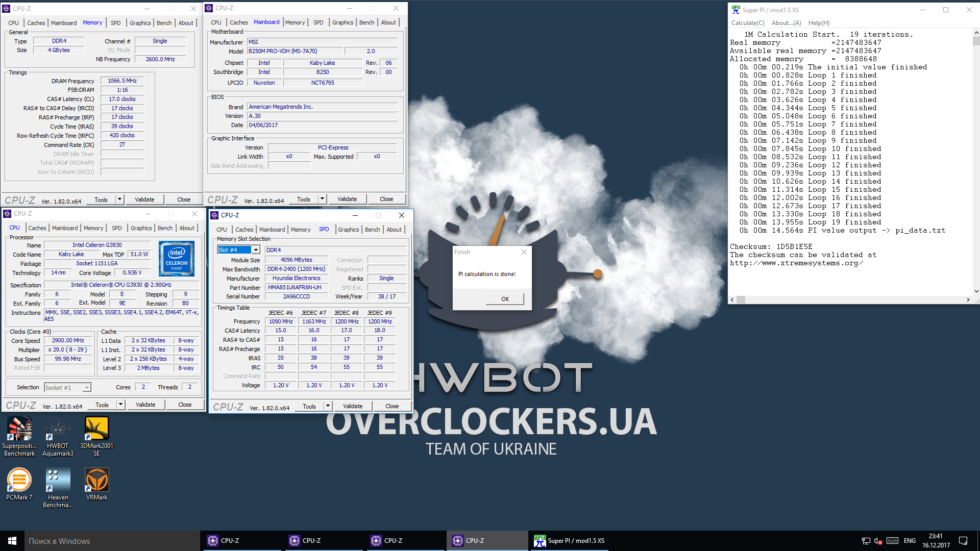The image size is (980, 551).
Task: Open HWBOT Aquamark3 desktop shortcut
Action: (x=58, y=436)
